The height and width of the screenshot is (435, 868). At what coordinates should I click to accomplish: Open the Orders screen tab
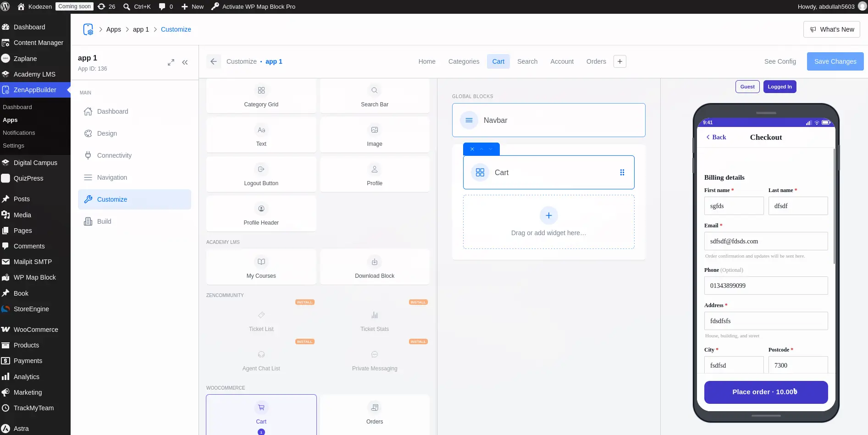click(x=596, y=61)
